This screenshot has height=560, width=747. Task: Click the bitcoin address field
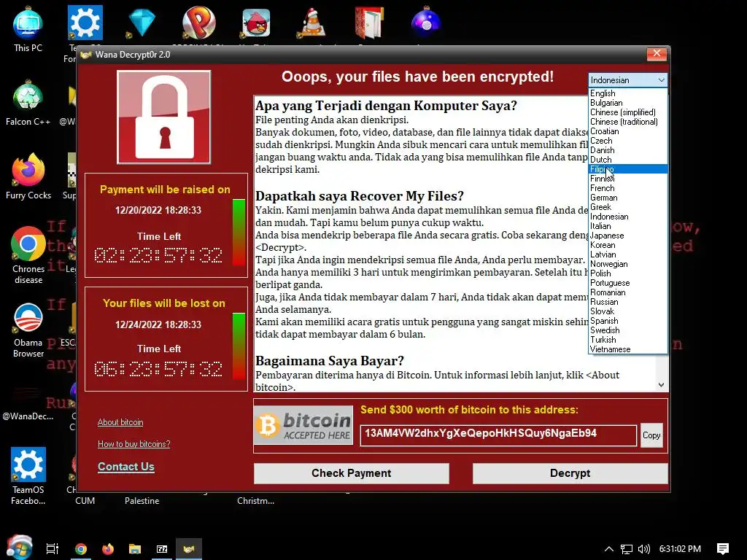pyautogui.click(x=498, y=435)
